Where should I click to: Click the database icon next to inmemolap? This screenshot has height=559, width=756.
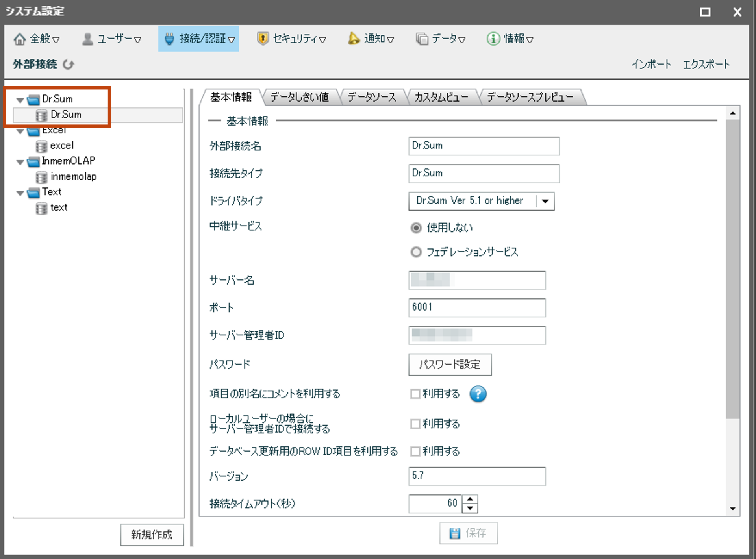pyautogui.click(x=41, y=177)
